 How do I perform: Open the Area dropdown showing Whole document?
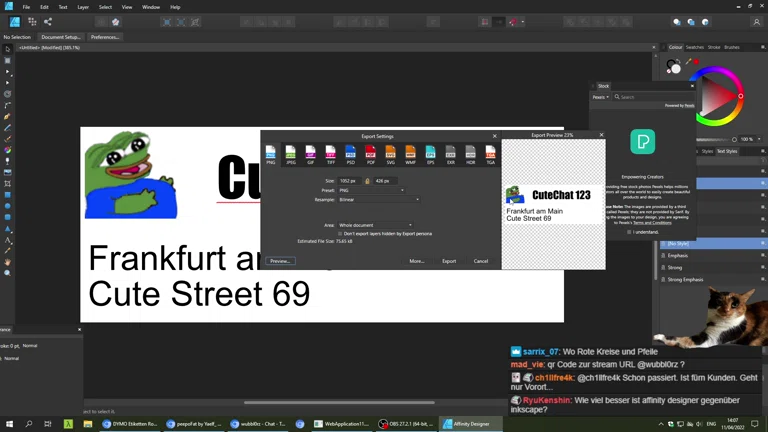pos(375,225)
